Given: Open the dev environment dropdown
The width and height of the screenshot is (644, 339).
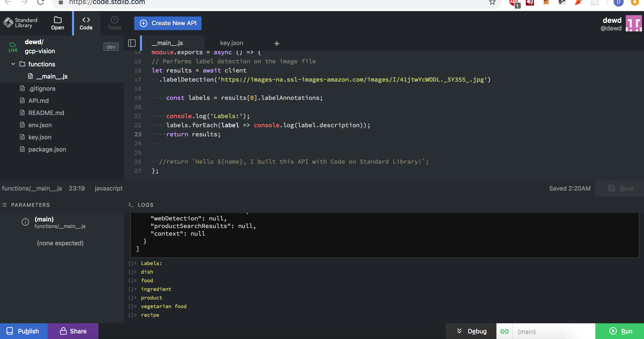Looking at the screenshot, I should tap(111, 47).
